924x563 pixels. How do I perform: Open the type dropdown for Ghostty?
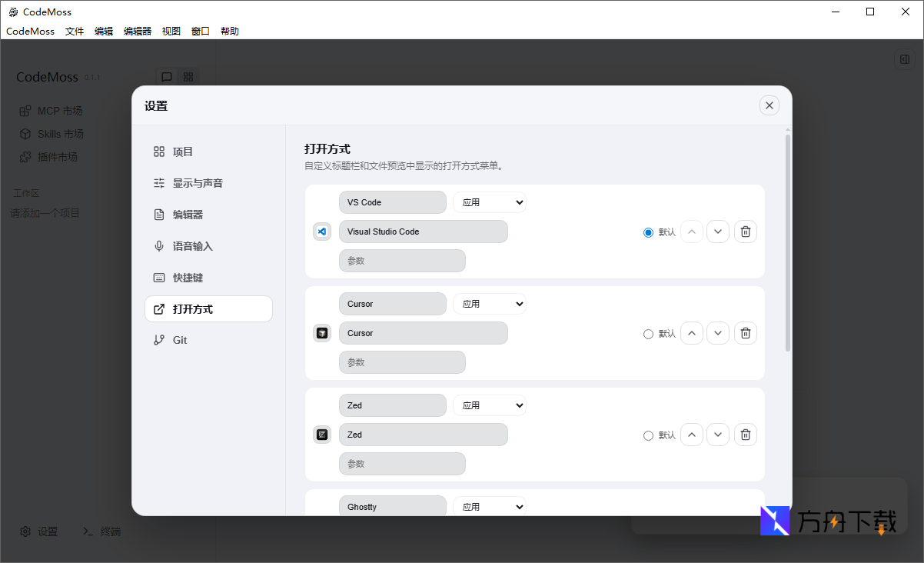489,506
